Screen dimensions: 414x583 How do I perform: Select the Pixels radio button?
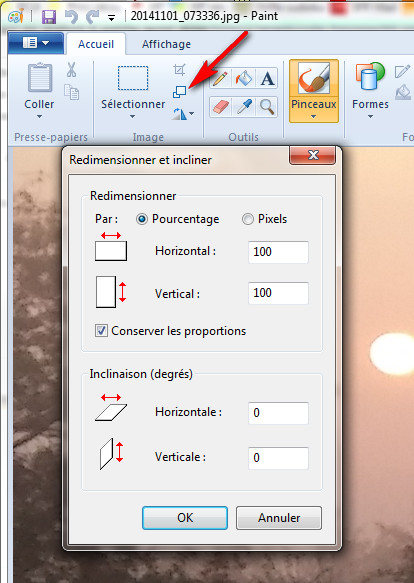click(x=248, y=219)
